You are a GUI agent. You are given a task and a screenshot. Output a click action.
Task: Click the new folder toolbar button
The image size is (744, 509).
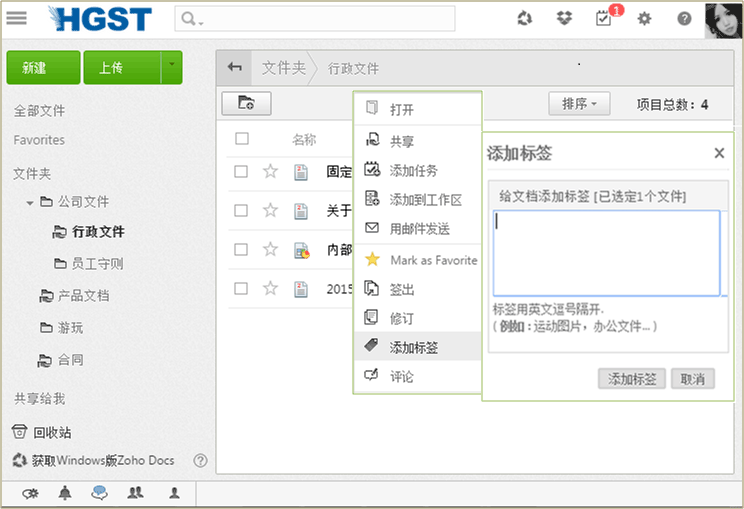246,103
